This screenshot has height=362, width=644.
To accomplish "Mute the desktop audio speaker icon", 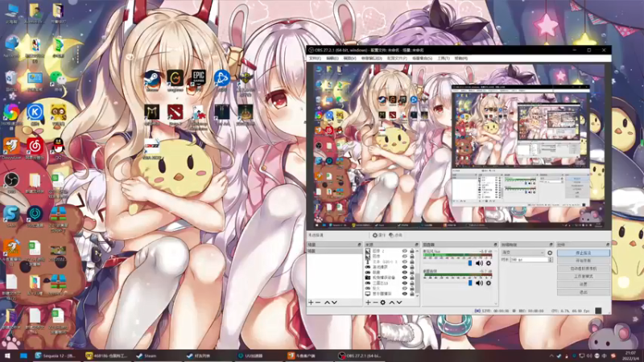I will point(479,283).
